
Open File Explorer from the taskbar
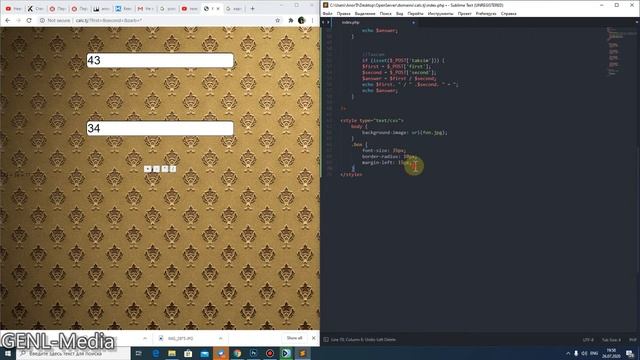pyautogui.click(x=172, y=353)
